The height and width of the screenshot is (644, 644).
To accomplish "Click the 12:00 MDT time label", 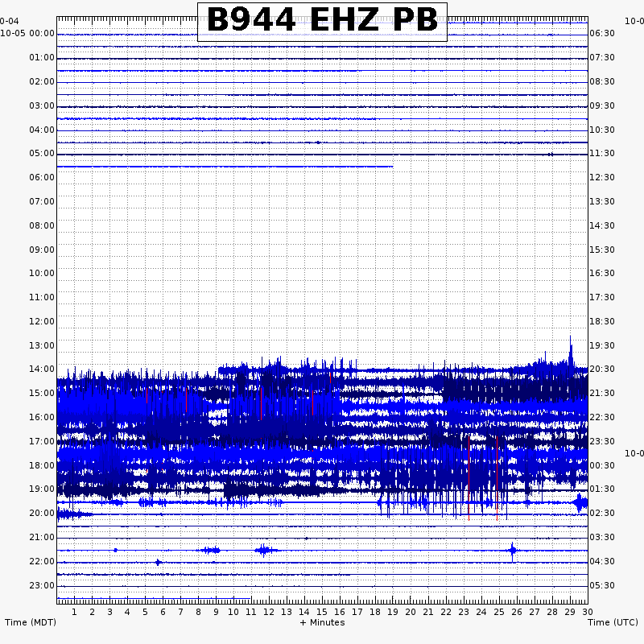I will [42, 321].
